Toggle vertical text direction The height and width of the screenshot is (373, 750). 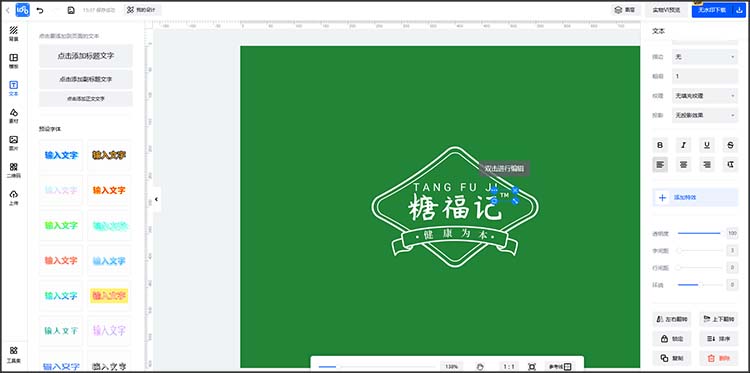730,165
